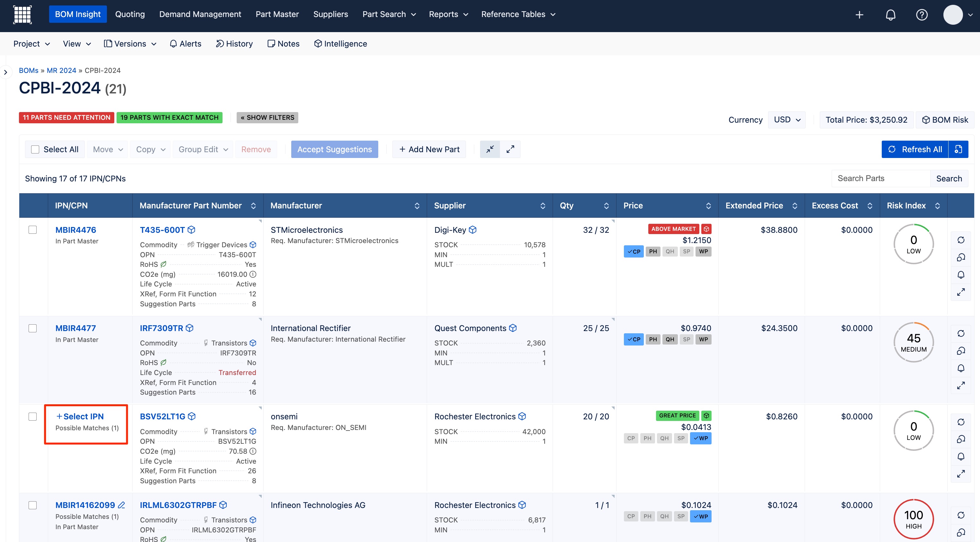Click the 45 MEDIUM risk index gauge

point(914,342)
